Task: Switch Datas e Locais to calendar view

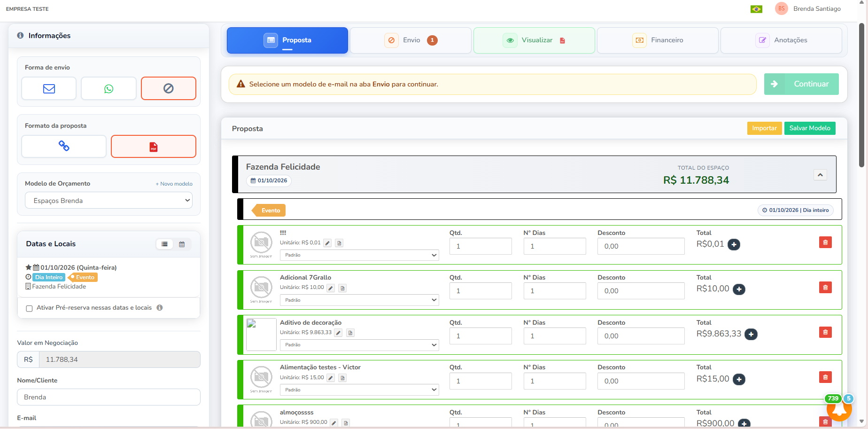Action: pos(182,244)
